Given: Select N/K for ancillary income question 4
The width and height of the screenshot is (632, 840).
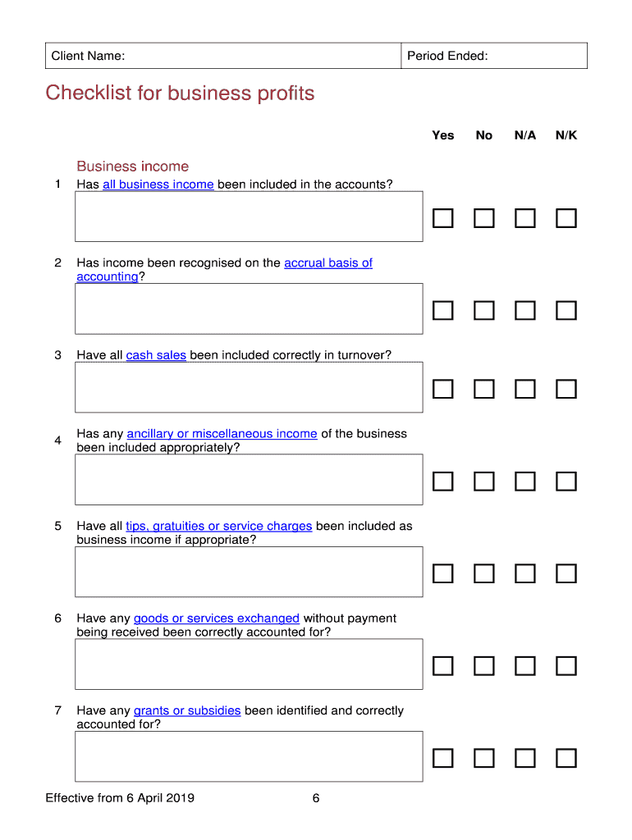Looking at the screenshot, I should pos(566,481).
